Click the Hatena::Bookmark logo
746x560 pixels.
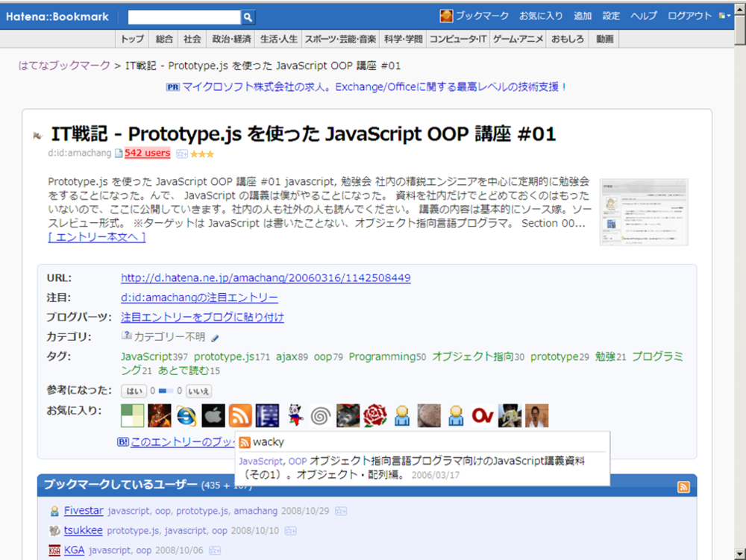(x=57, y=16)
